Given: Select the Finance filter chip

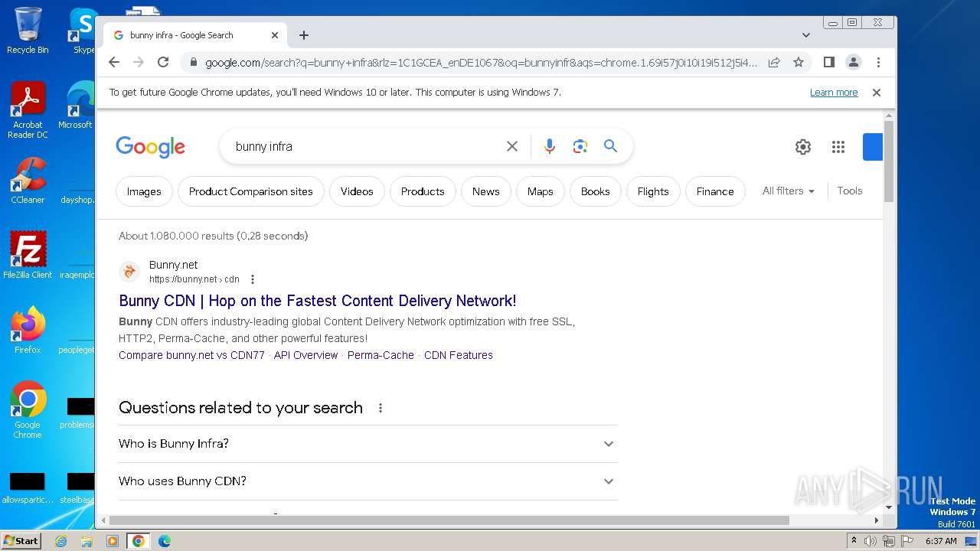Looking at the screenshot, I should [x=715, y=191].
